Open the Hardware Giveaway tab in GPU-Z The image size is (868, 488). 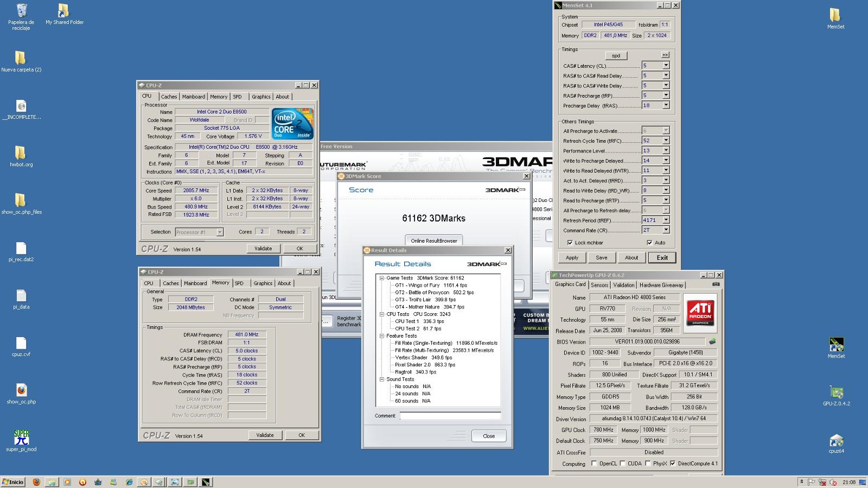[x=661, y=285]
